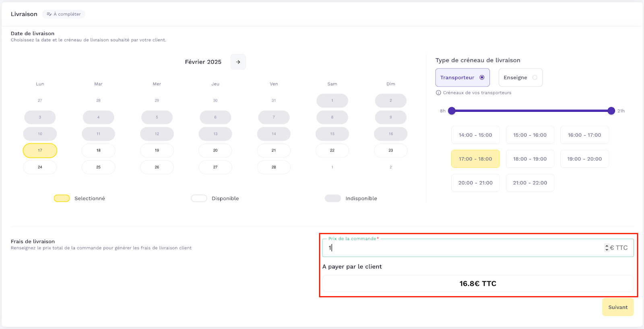Click the info icon beside Créneaux de vos transporteurs
Screen dimensions: 644x329
click(438, 93)
